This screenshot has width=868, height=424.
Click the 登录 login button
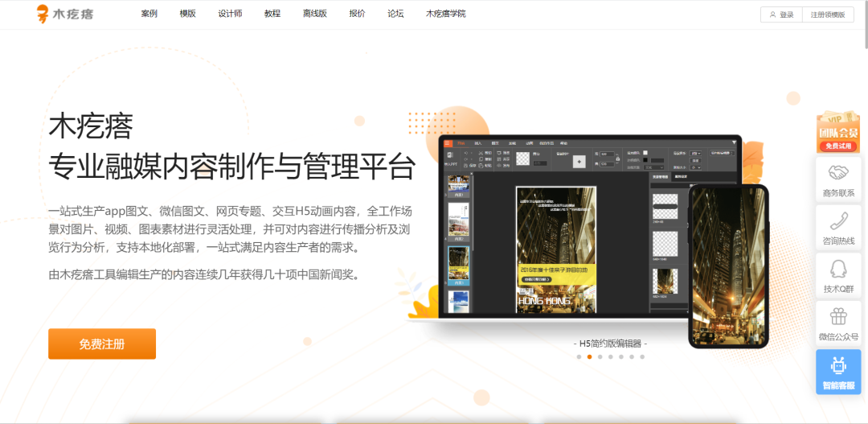pos(781,15)
